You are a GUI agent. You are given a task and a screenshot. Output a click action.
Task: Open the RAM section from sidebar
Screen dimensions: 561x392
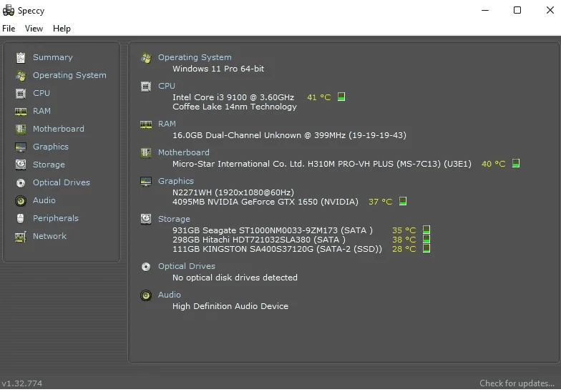click(42, 111)
